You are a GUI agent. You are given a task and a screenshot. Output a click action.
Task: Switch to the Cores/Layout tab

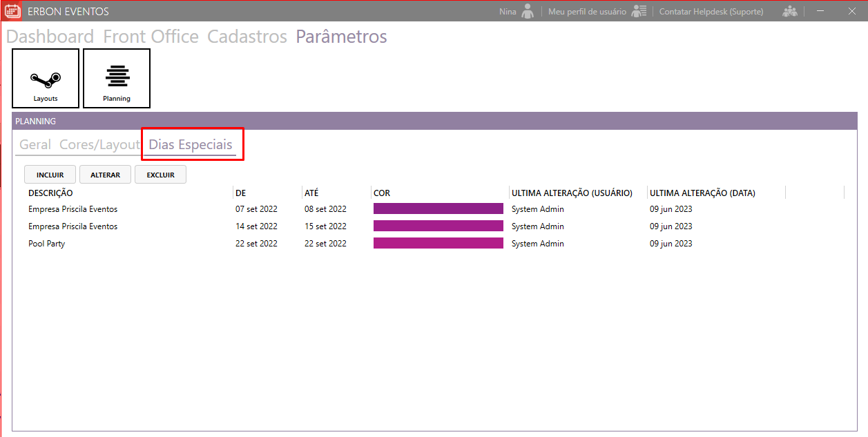pyautogui.click(x=99, y=145)
